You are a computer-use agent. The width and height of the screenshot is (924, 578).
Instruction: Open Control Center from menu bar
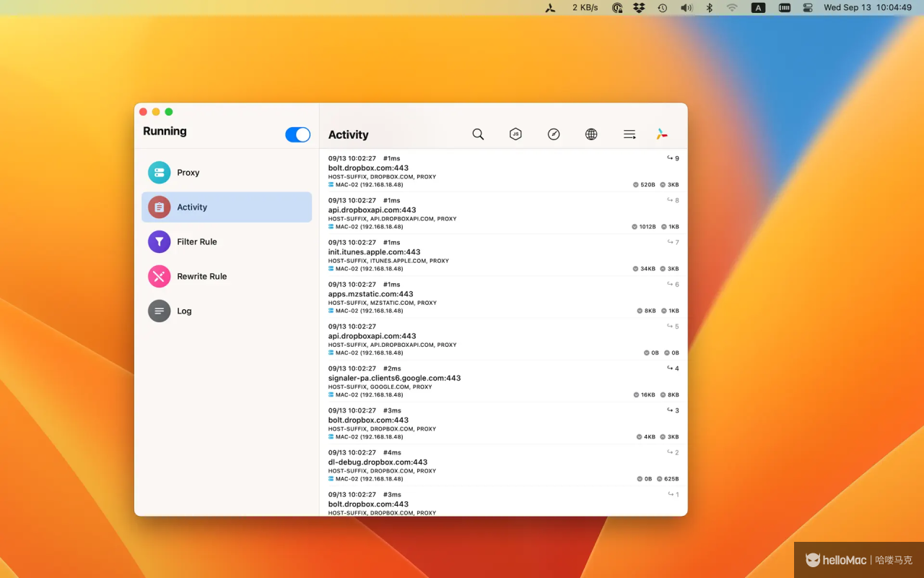tap(808, 8)
